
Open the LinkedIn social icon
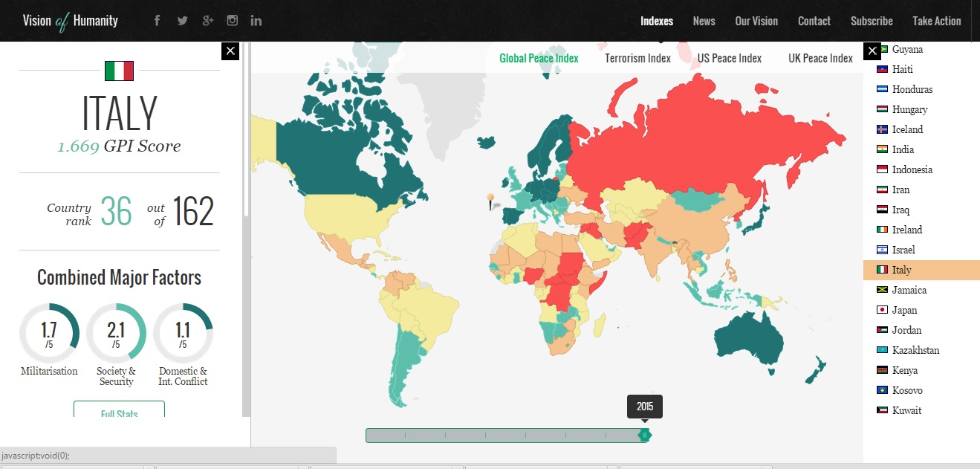[x=256, y=20]
